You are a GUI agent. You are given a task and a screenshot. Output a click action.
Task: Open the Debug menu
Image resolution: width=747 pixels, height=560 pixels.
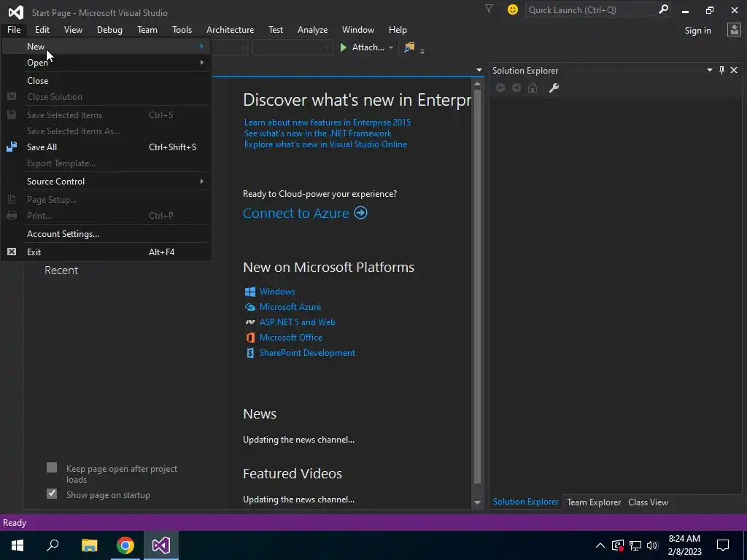[109, 29]
